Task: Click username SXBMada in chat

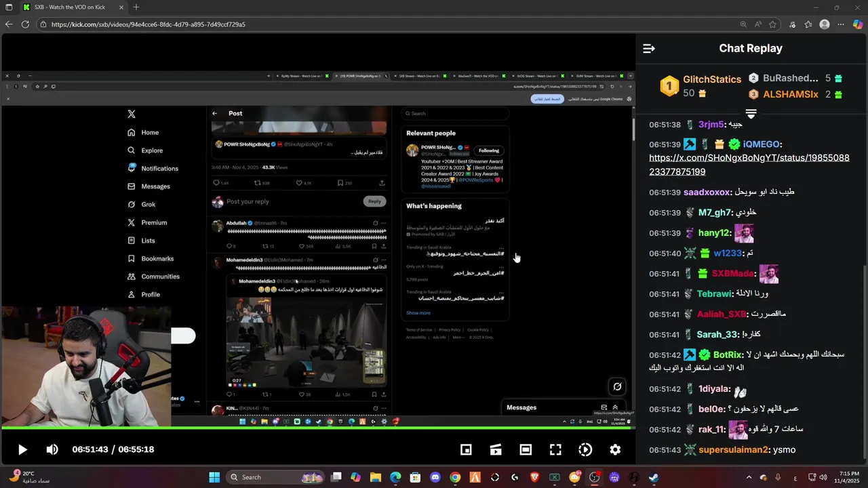Action: pyautogui.click(x=733, y=274)
